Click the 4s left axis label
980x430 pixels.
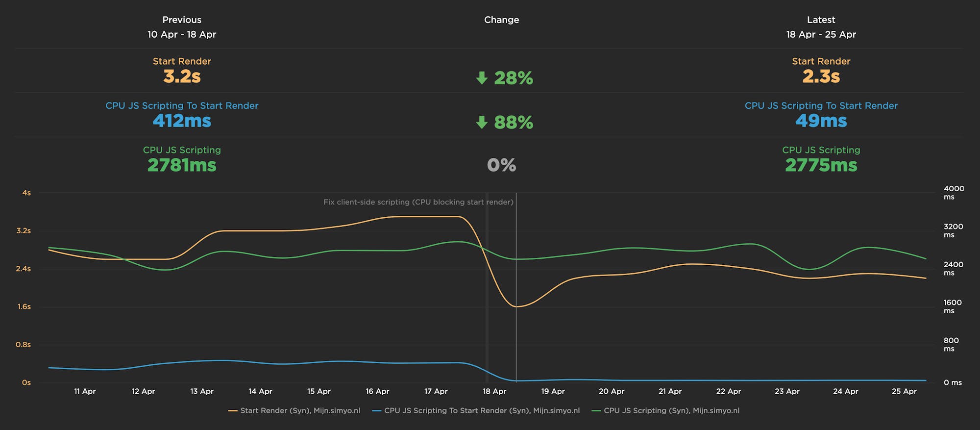tap(26, 193)
